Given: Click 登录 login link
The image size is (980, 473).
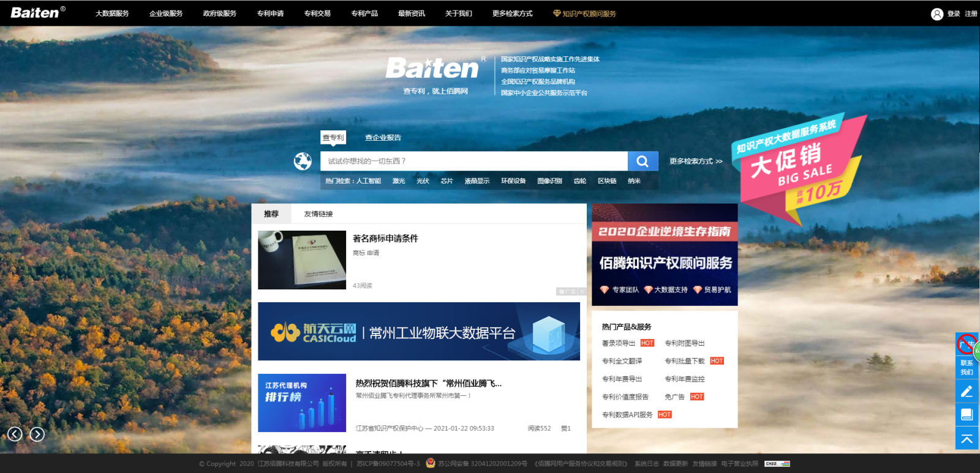Looking at the screenshot, I should tap(954, 13).
